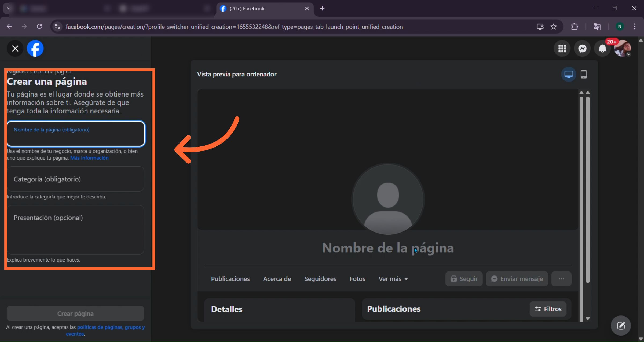Click the Facebook logo
This screenshot has width=644, height=342.
click(35, 48)
